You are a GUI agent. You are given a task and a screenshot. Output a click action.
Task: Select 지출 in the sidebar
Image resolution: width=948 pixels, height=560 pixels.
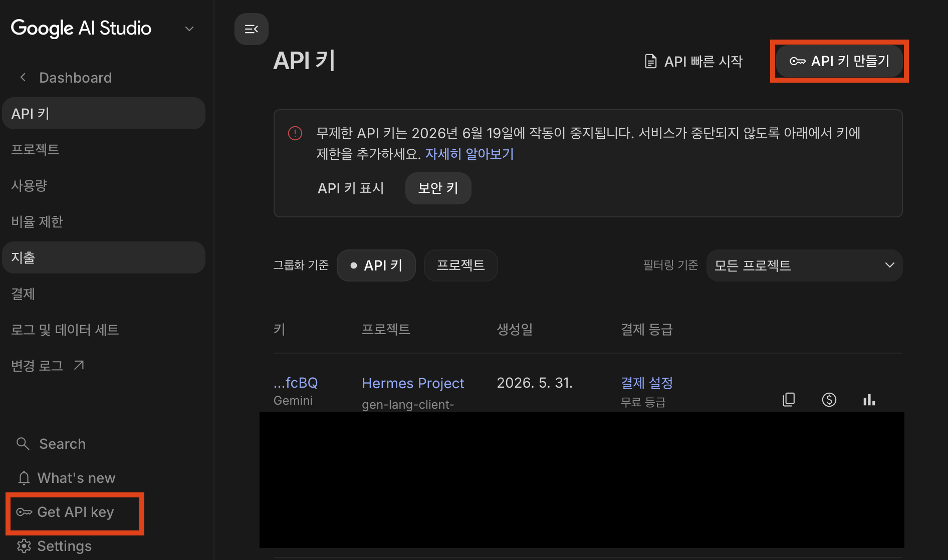104,257
